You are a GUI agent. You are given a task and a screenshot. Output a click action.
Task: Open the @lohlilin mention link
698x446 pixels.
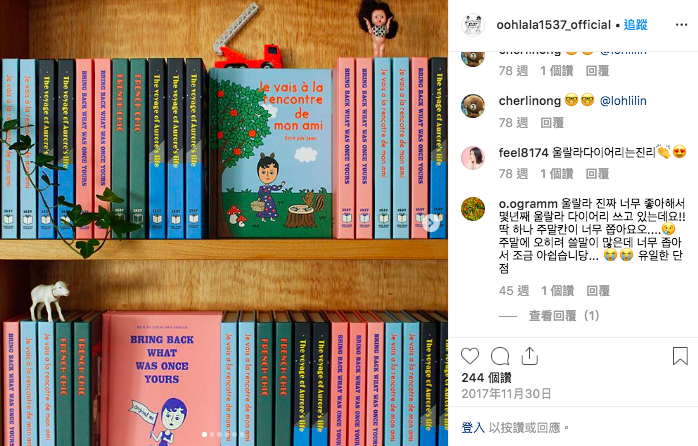[623, 101]
